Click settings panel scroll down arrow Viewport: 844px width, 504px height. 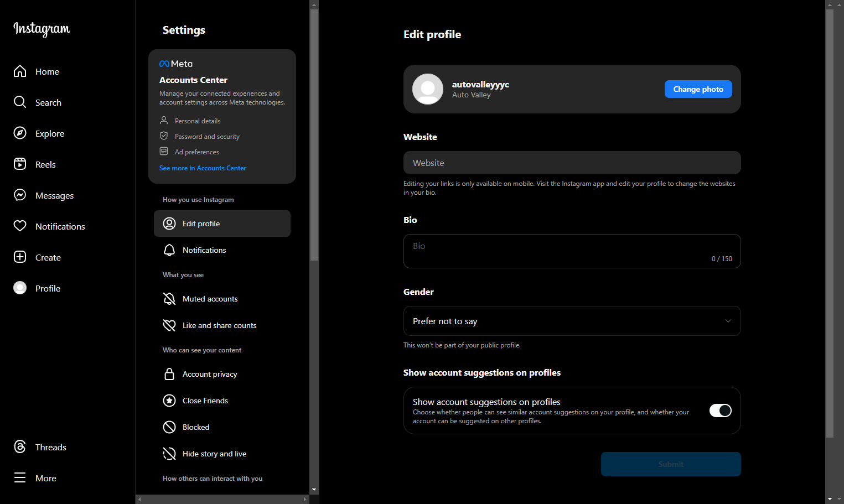coord(314,490)
